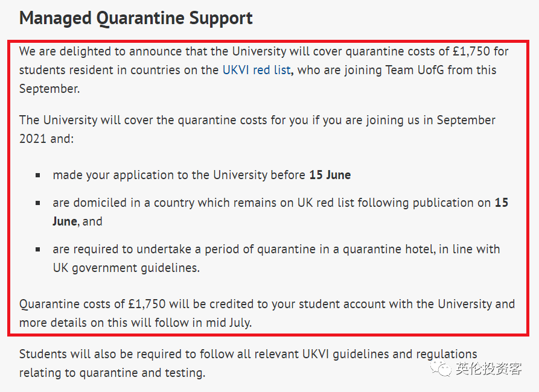The height and width of the screenshot is (392, 539).
Task: Click the Managed Quarantine Support heading
Action: click(x=136, y=18)
